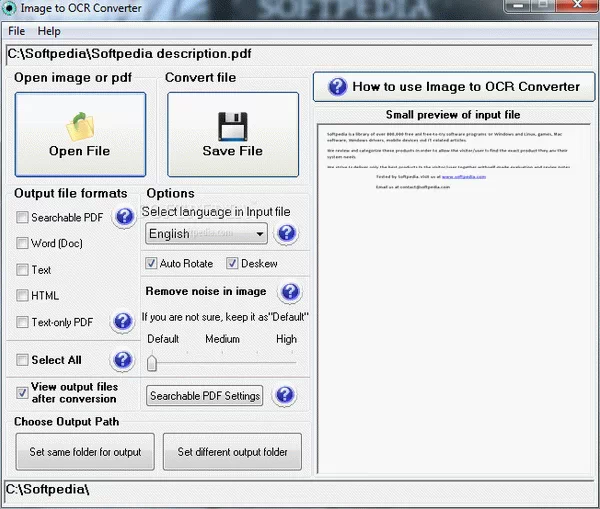Open help for language selection dropdown

287,233
